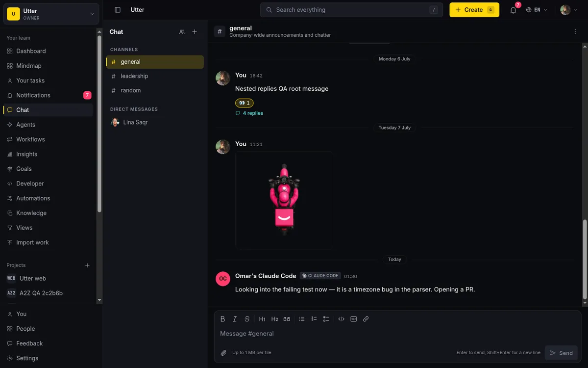Click the chat message list scrollbar
The width and height of the screenshot is (588, 368).
point(584,260)
